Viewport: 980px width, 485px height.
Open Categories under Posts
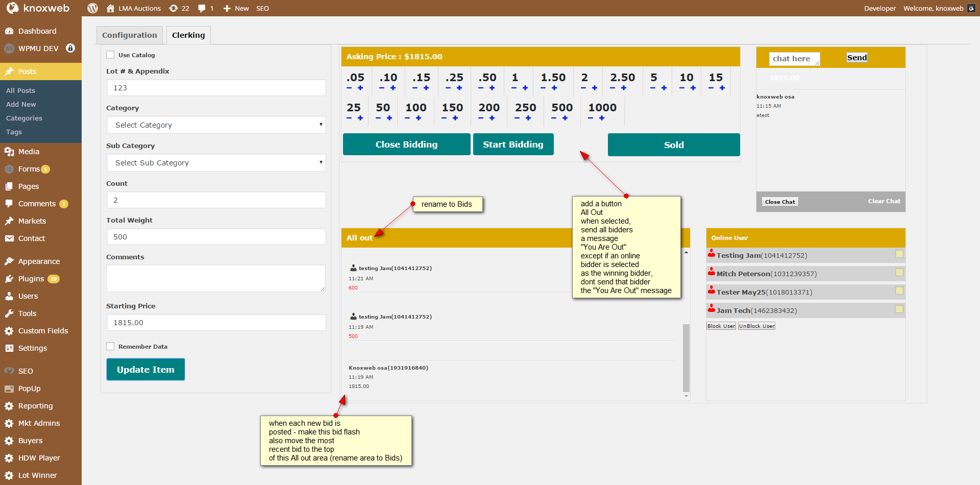point(24,118)
